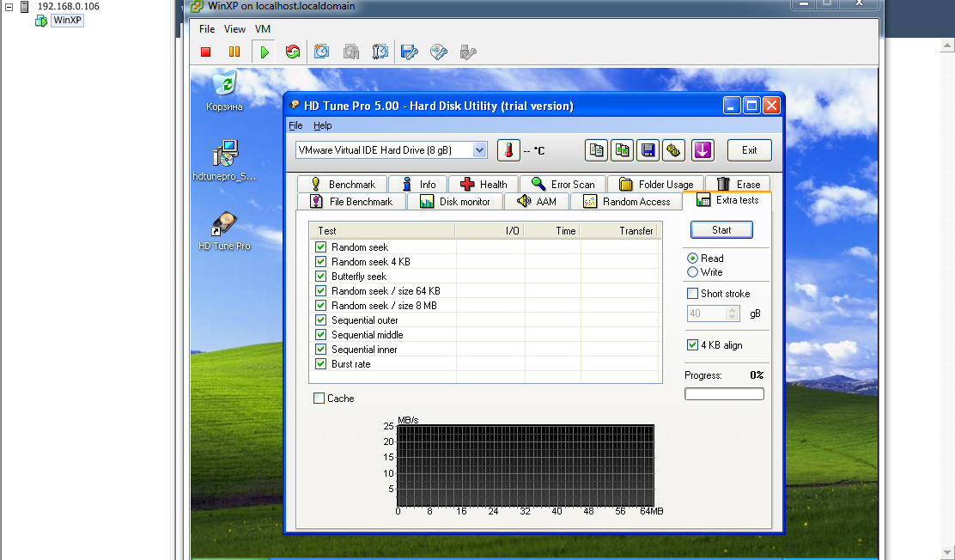Select the Write radio button
955x560 pixels.
[x=692, y=272]
